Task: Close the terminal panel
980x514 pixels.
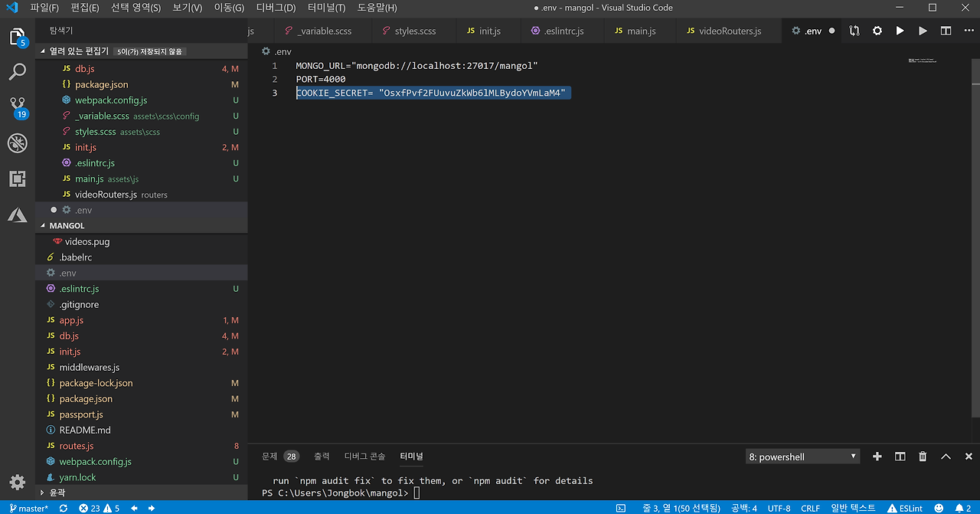Action: click(x=968, y=457)
